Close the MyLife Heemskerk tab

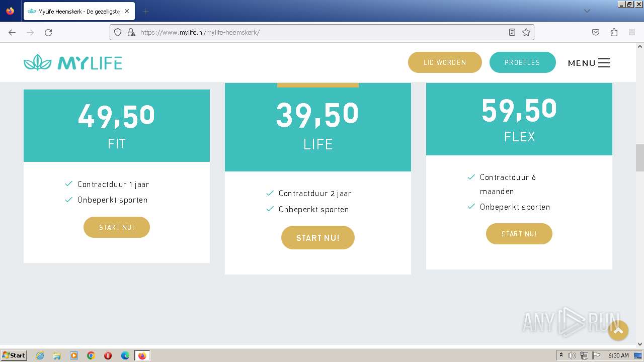(126, 11)
